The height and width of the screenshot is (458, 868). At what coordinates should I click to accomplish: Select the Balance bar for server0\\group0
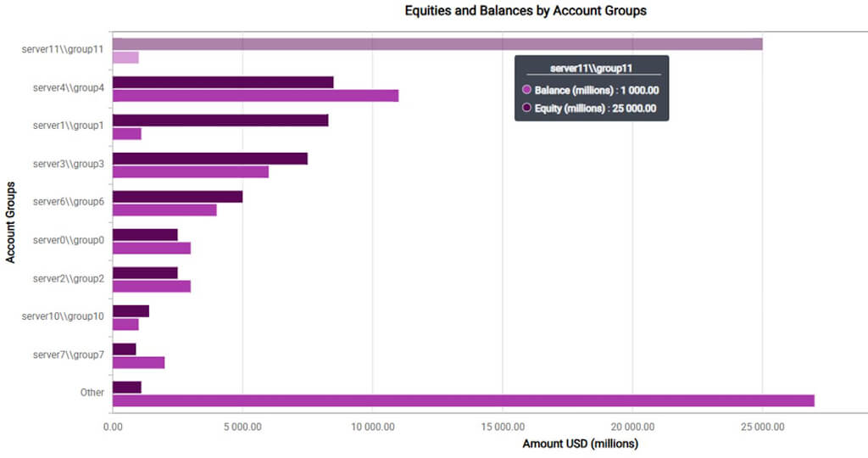(151, 249)
